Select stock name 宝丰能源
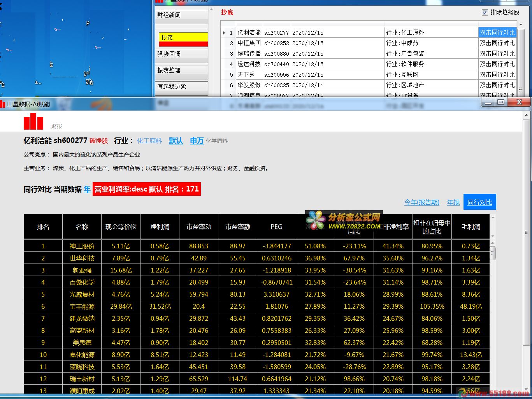Screen dimensions: 532x399 point(82,306)
